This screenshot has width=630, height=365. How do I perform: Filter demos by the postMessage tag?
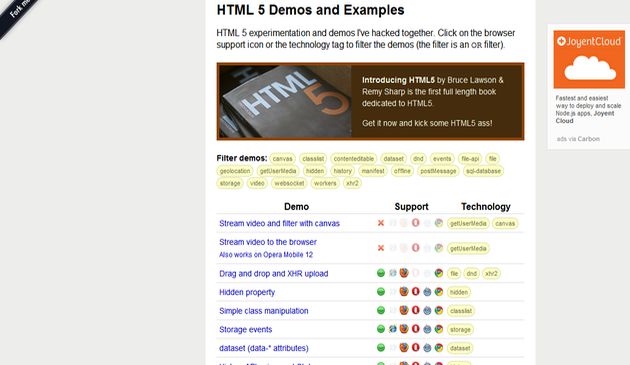click(x=438, y=171)
